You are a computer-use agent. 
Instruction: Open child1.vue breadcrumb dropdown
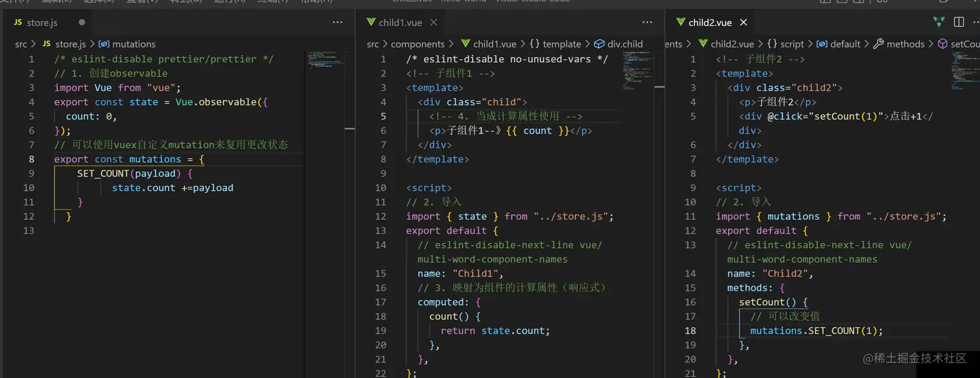click(489, 44)
